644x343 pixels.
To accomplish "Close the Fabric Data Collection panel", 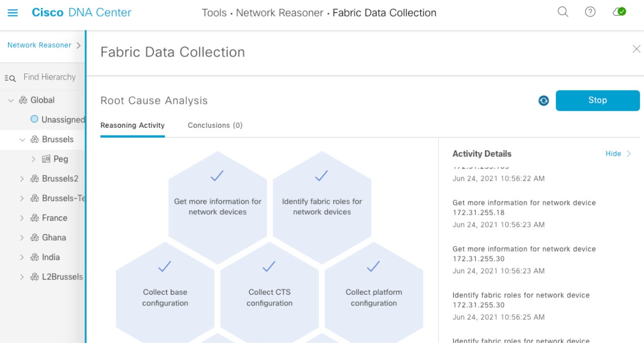I will 636,49.
